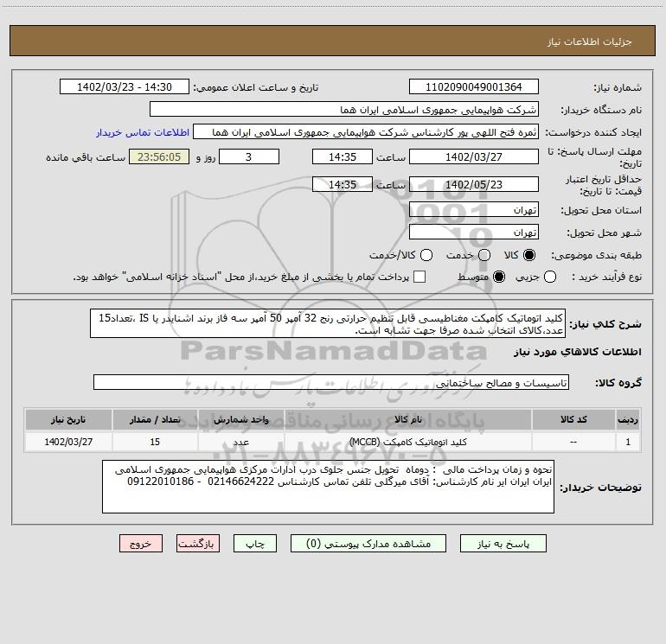Click the item name cell کلید اتوماتیک کامپکت (MCCB)
666x644 pixels.
408,442
